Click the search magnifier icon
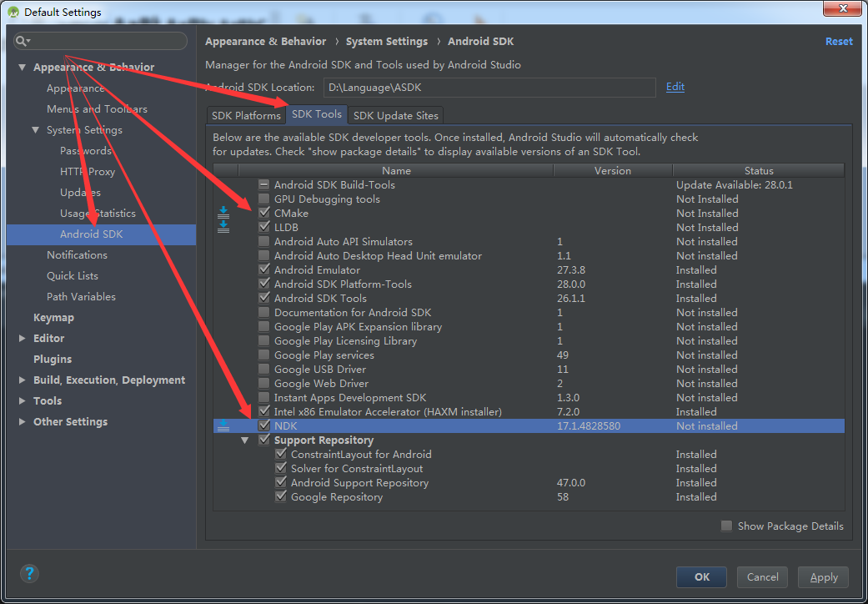This screenshot has width=868, height=604. 23,41
